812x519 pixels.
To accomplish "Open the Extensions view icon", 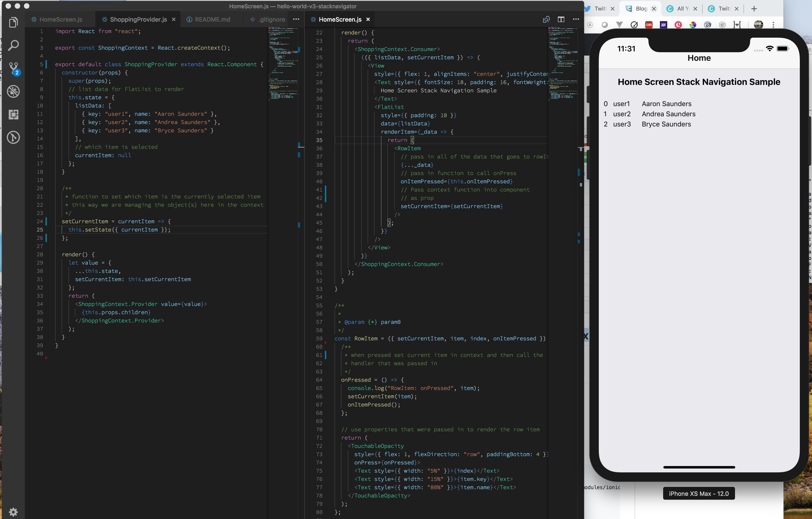I will (x=13, y=115).
